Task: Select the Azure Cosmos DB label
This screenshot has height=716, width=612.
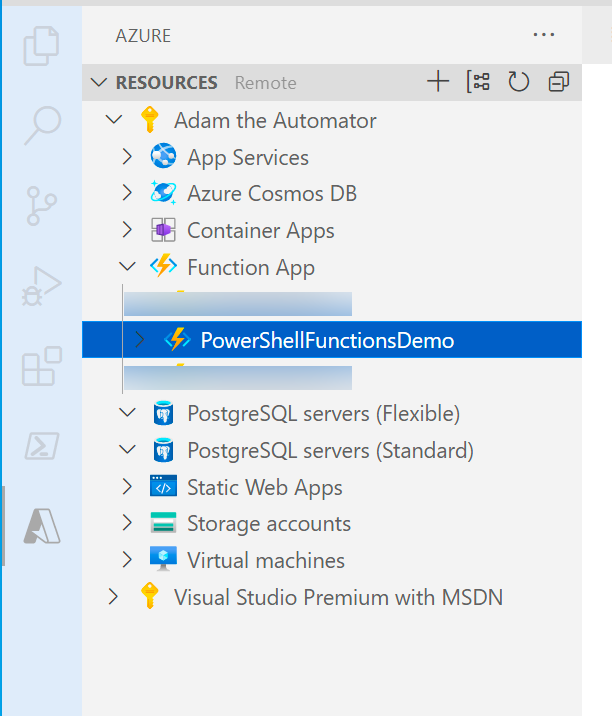Action: [272, 194]
